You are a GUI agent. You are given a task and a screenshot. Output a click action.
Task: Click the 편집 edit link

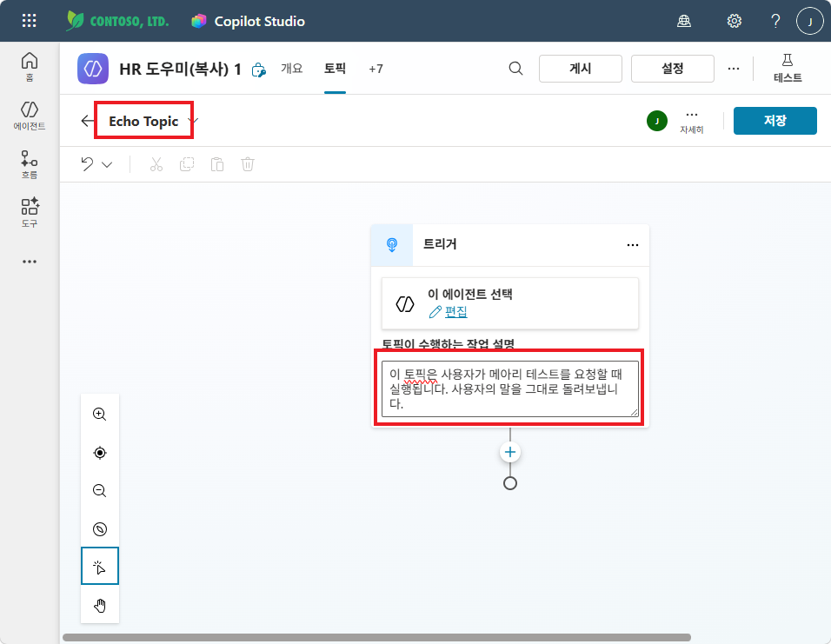pos(455,312)
